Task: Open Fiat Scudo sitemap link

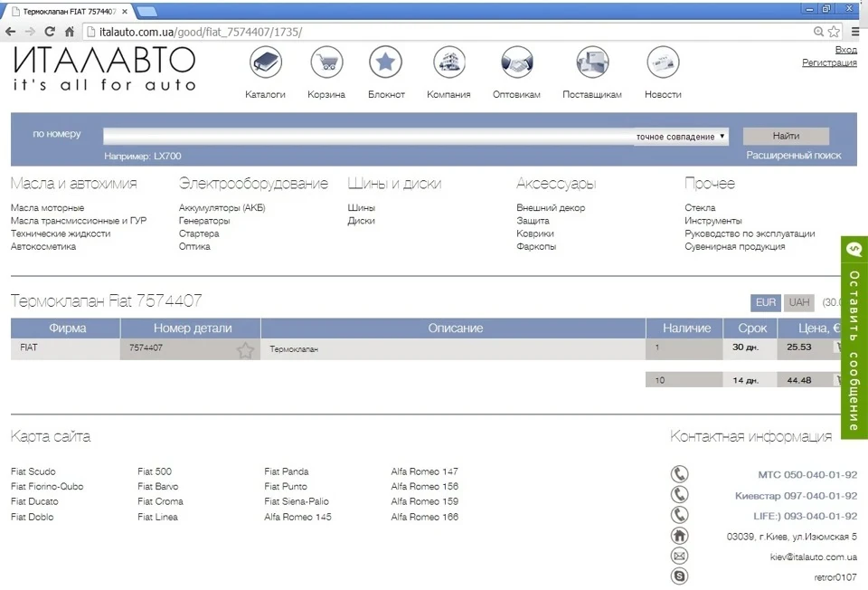Action: coord(33,471)
